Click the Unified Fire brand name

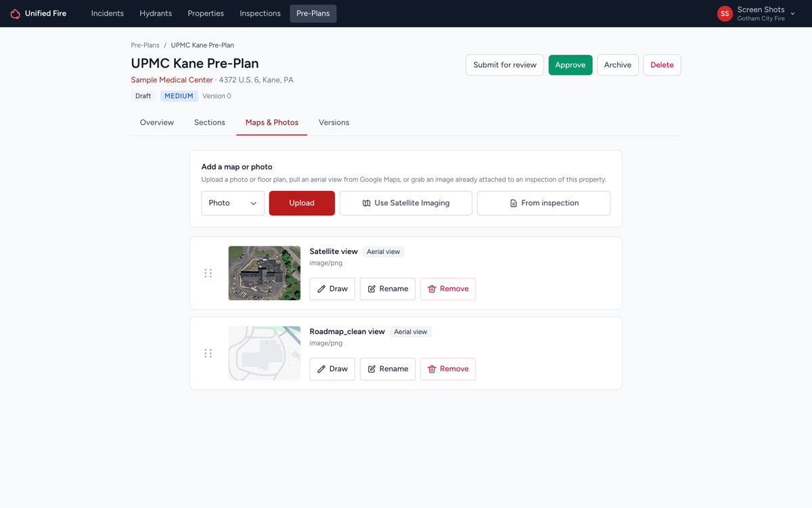45,14
